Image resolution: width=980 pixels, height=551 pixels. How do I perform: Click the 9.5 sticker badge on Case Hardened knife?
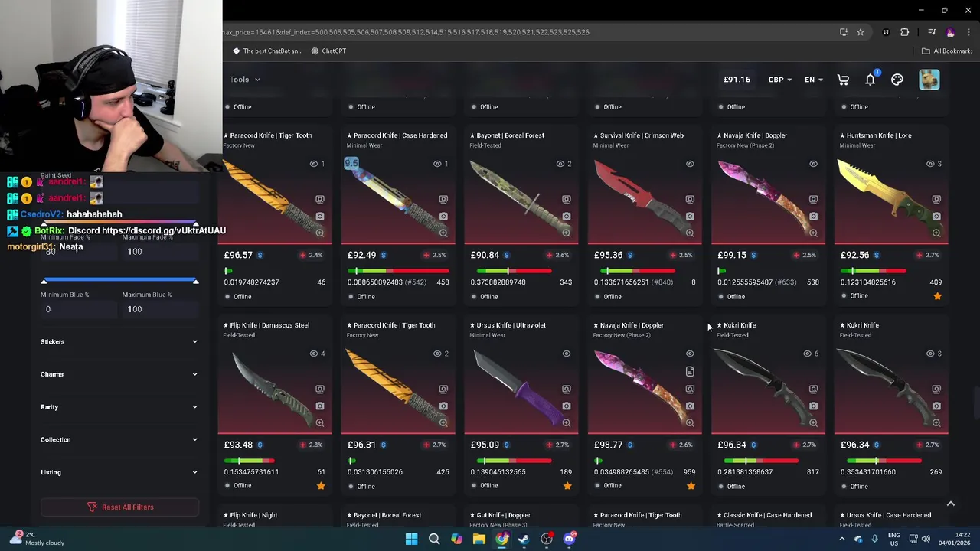(351, 163)
